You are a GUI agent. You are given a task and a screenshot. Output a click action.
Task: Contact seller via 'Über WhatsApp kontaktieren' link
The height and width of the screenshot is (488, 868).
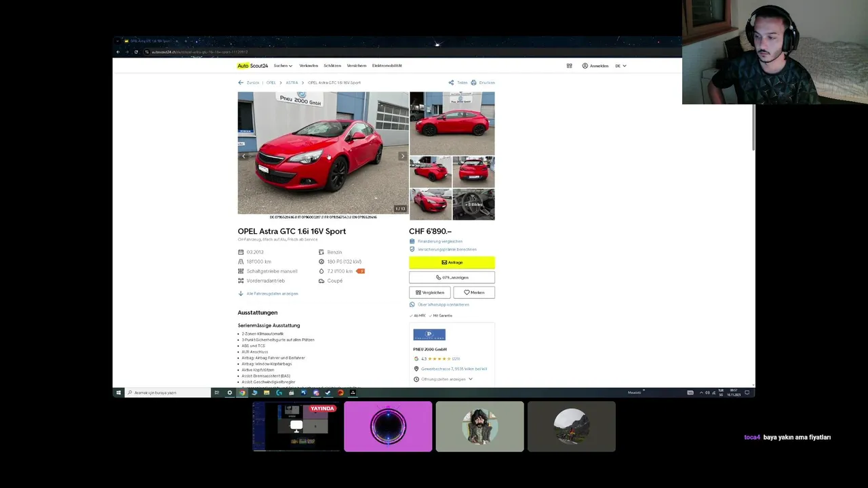pyautogui.click(x=439, y=304)
